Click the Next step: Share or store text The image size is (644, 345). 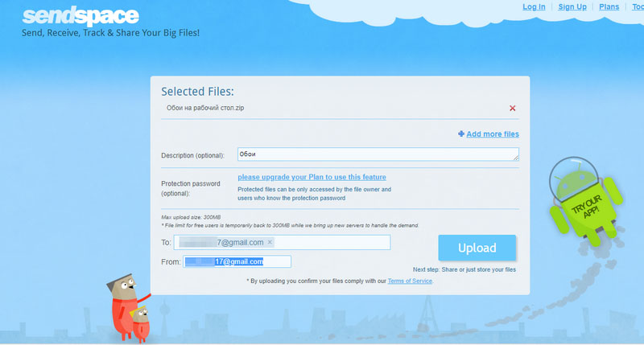[x=464, y=269]
